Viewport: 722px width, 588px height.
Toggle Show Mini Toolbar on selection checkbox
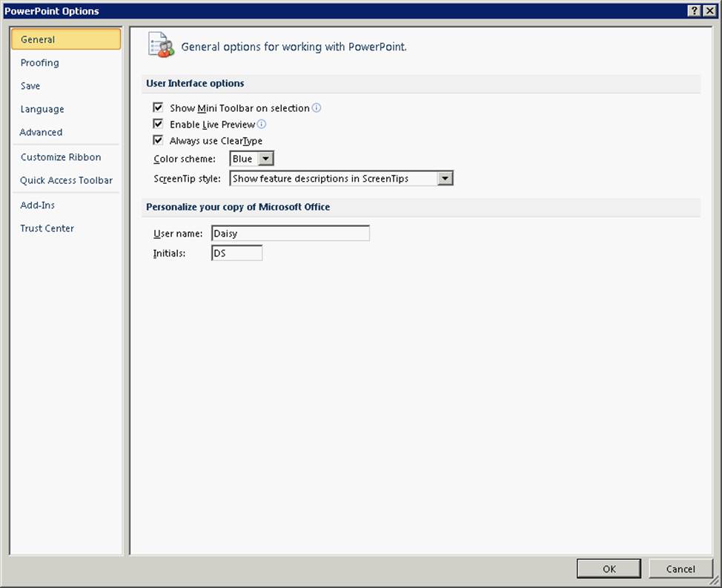pyautogui.click(x=158, y=108)
